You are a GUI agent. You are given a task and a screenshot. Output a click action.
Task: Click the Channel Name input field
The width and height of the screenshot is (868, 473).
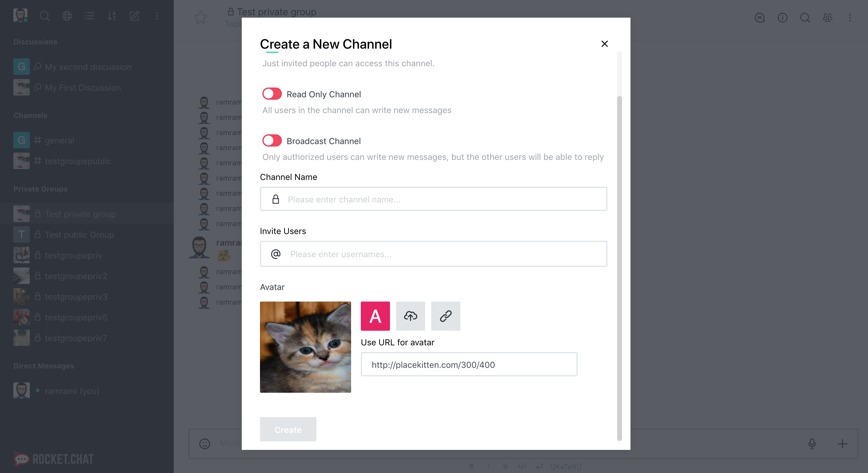point(433,199)
